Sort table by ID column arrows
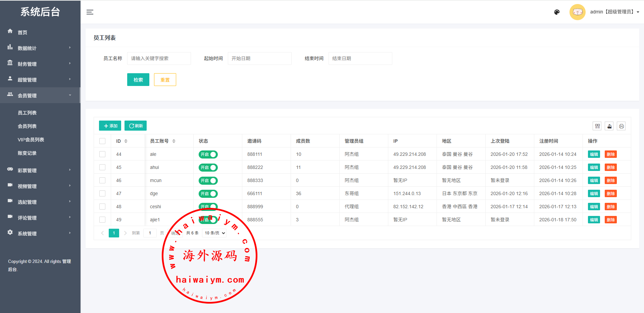This screenshot has width=644, height=313. (126, 141)
